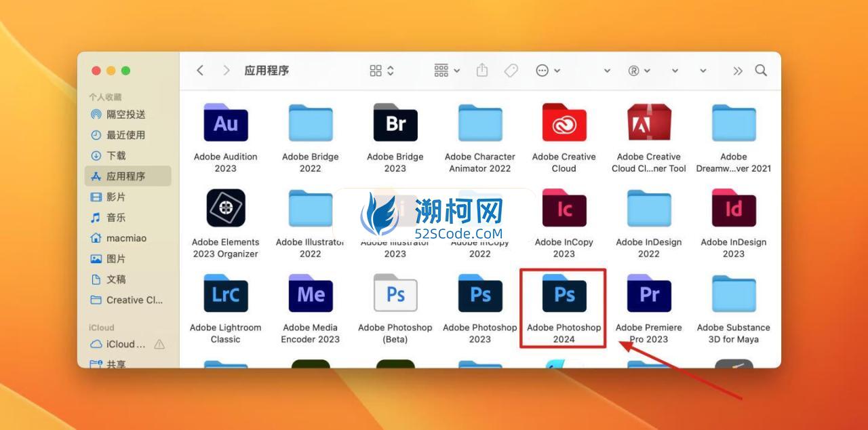Viewport: 868px width, 430px height.
Task: Click the Adobe Photoshop 2024 name label
Action: coord(564,333)
